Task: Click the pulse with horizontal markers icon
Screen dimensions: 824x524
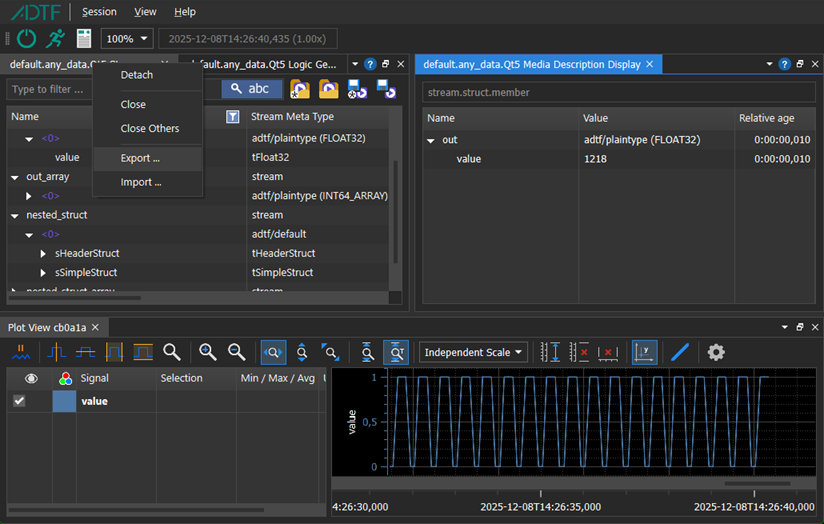Action: pyautogui.click(x=143, y=352)
